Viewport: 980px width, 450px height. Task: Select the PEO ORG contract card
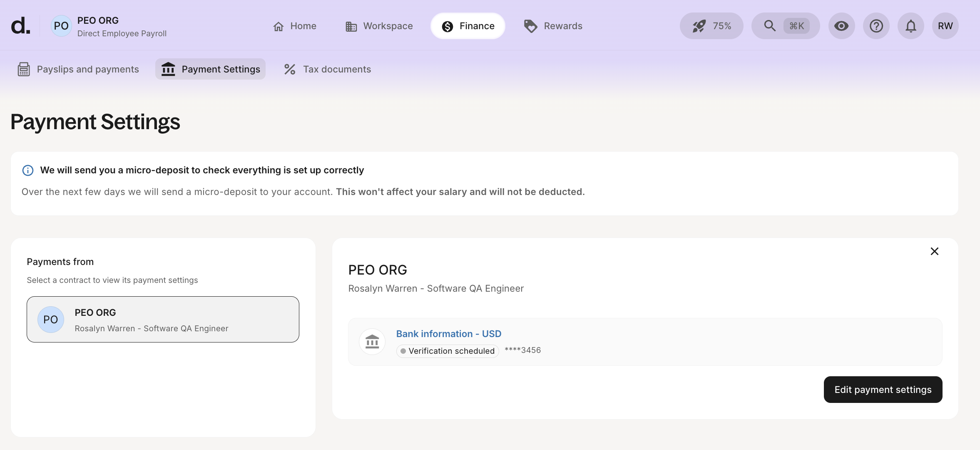[163, 319]
